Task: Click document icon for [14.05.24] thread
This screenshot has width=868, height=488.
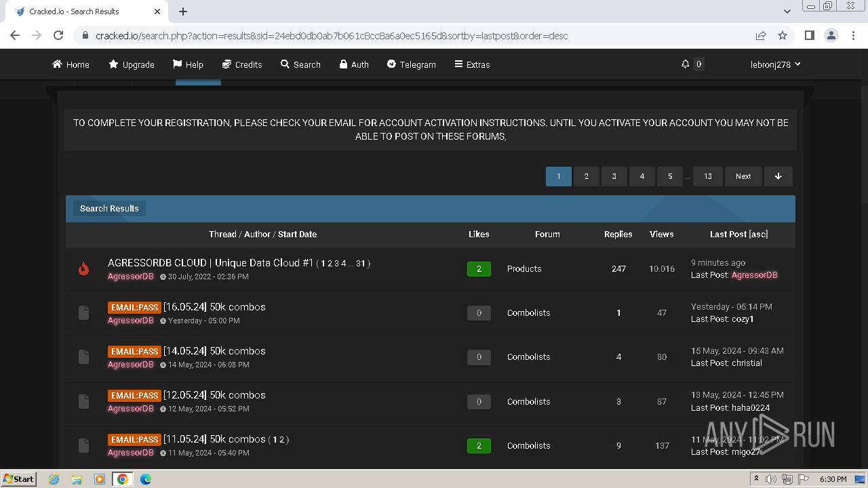Action: [x=83, y=357]
